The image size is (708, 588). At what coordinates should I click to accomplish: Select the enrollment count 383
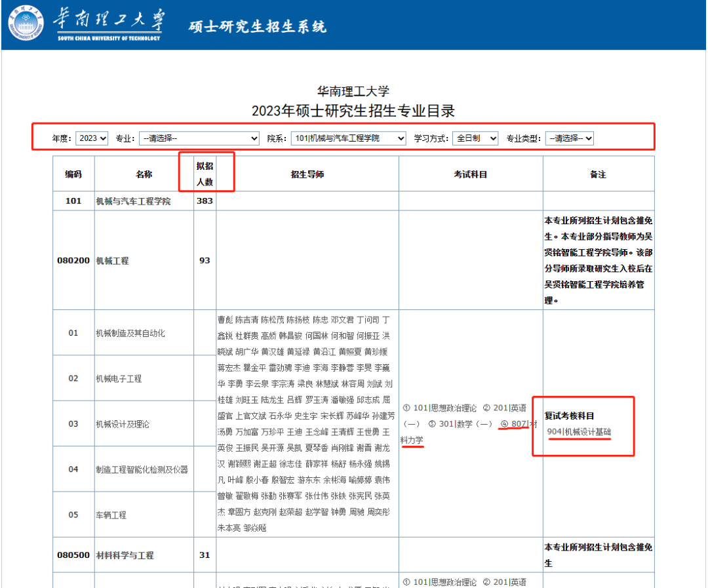205,201
